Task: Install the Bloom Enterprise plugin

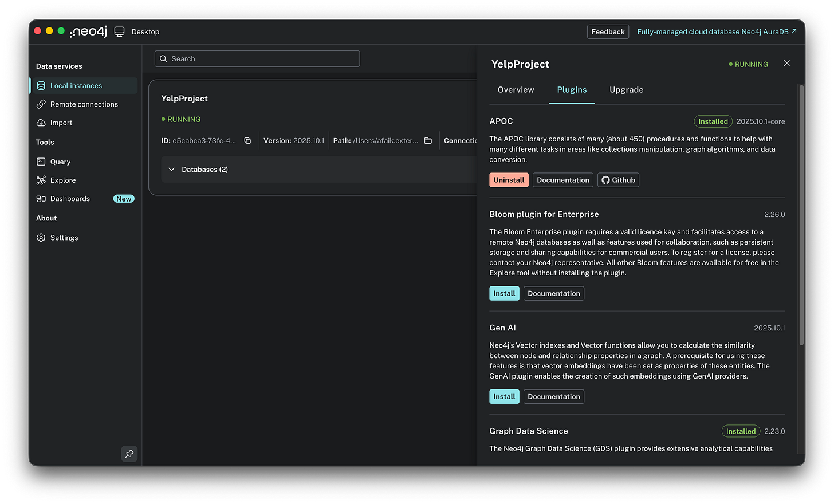Action: point(504,293)
